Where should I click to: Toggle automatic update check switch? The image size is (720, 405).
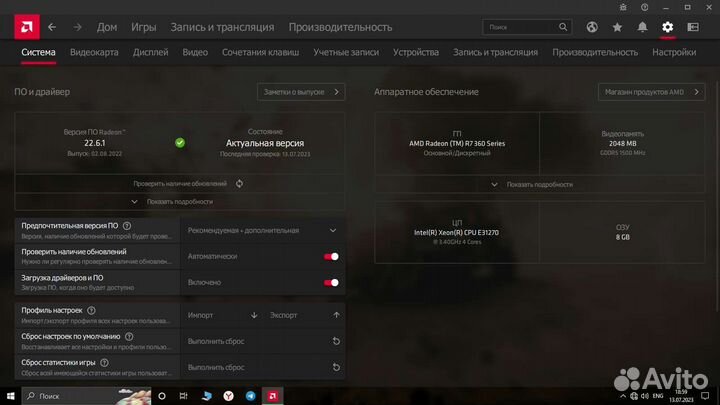[x=331, y=257]
